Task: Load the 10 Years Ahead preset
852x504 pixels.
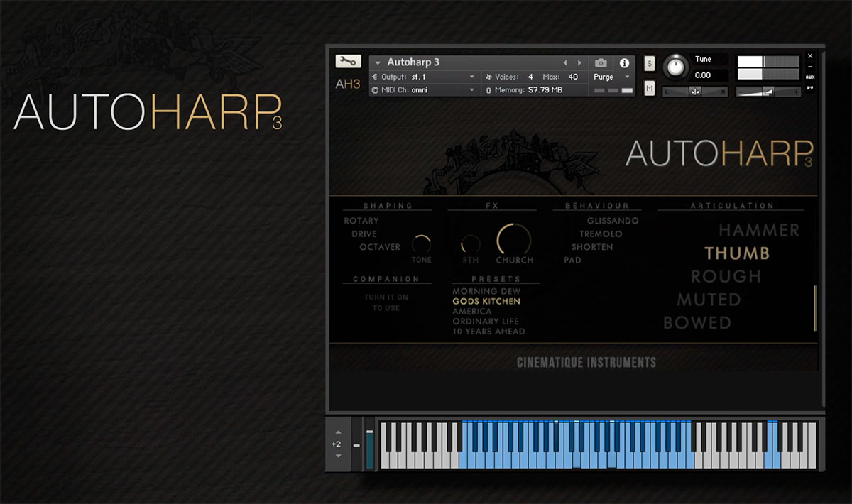Action: tap(488, 332)
